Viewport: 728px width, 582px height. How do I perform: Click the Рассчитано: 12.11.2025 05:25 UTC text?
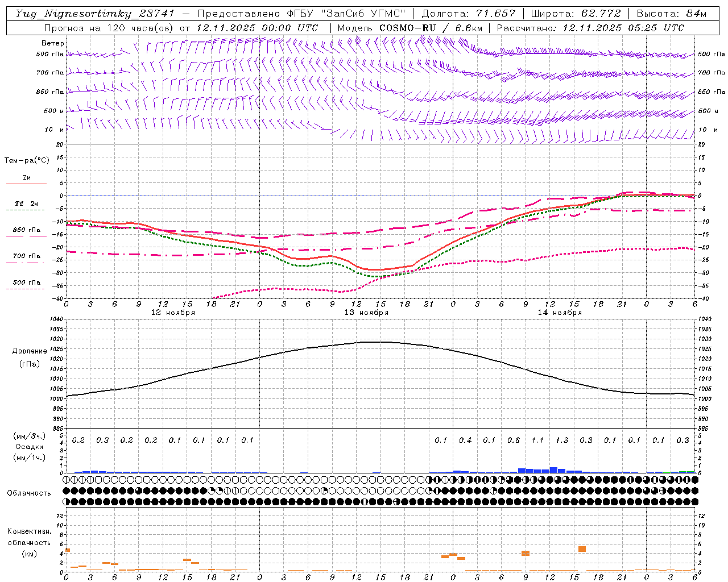(x=590, y=28)
